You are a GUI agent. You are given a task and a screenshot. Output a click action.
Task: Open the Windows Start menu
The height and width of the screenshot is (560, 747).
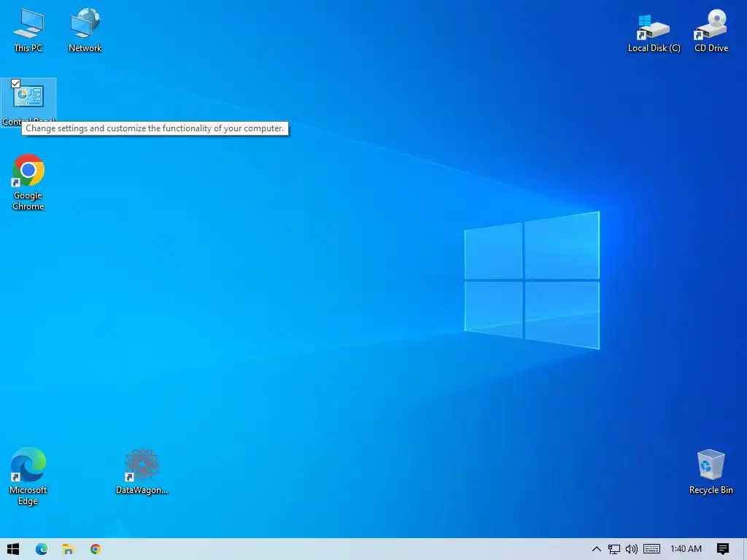pyautogui.click(x=13, y=549)
